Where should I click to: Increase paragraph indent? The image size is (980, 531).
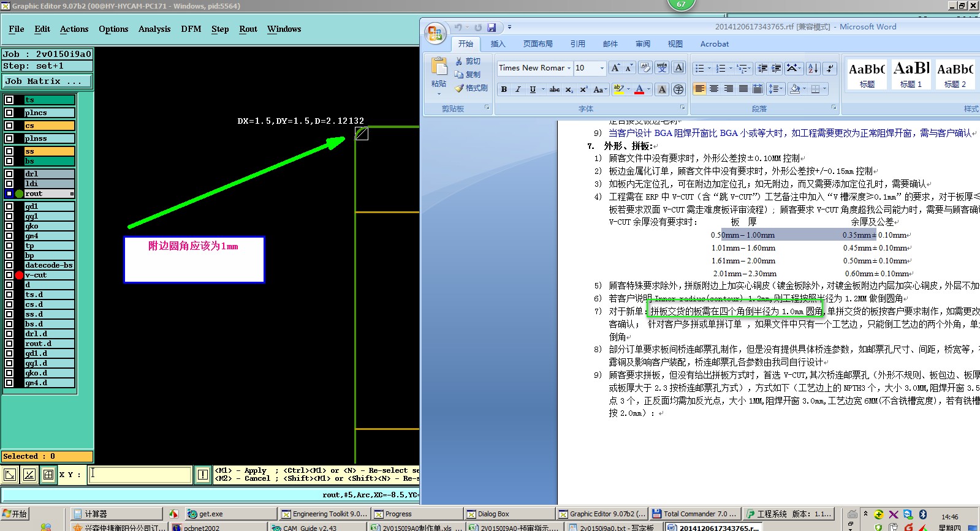pyautogui.click(x=777, y=68)
